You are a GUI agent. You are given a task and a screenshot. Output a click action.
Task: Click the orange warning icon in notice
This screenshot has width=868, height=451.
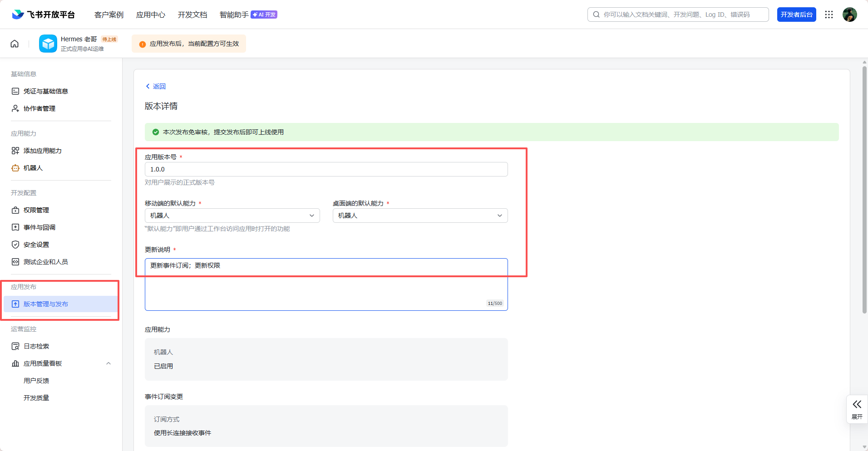(x=143, y=44)
